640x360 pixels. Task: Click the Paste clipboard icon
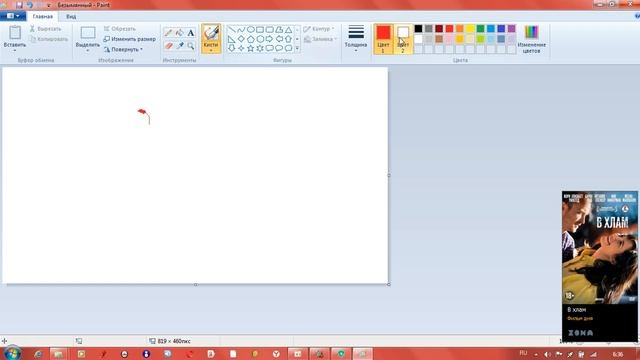click(15, 33)
